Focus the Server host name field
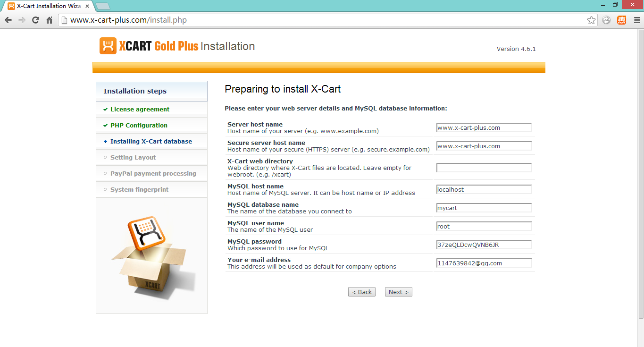The width and height of the screenshot is (644, 347). point(484,127)
